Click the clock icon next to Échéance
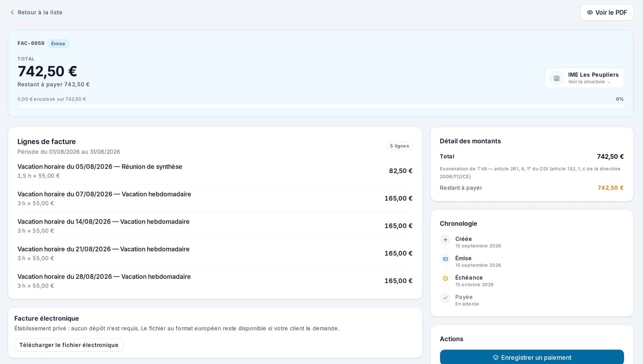 tap(445, 278)
